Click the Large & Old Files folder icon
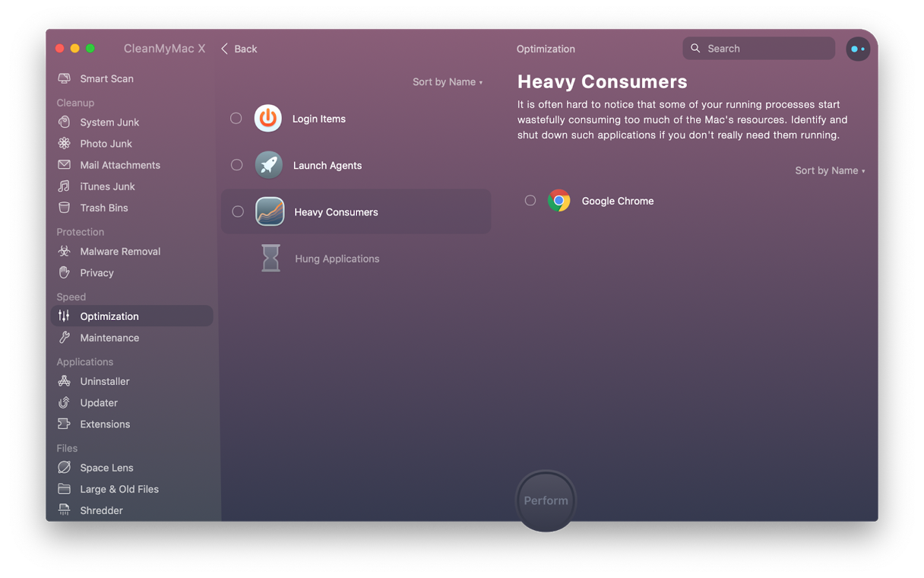Viewport: 924px width, 578px height. click(65, 488)
